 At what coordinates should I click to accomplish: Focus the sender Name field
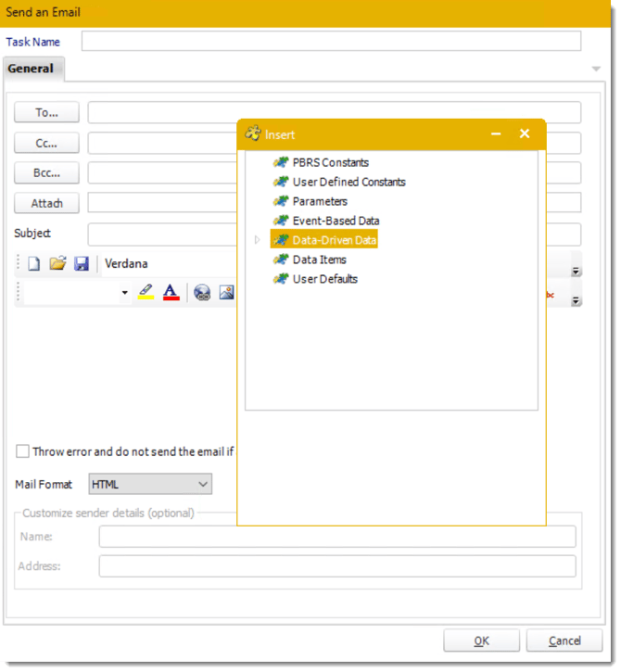click(337, 537)
